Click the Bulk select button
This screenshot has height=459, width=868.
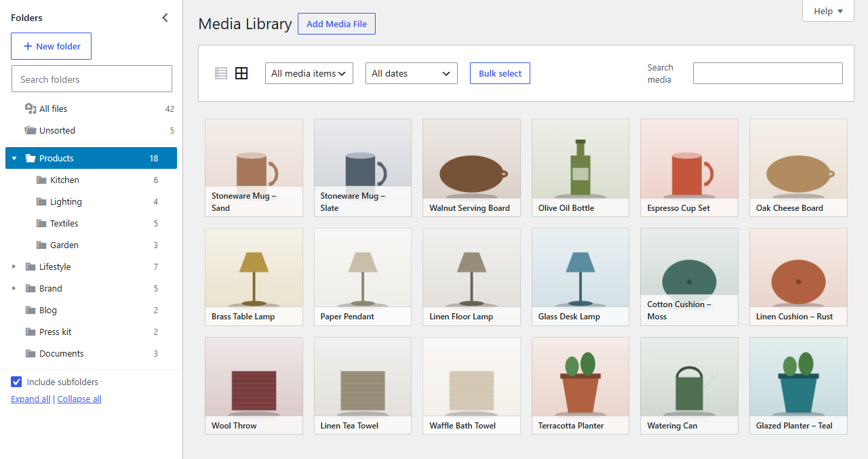[500, 73]
